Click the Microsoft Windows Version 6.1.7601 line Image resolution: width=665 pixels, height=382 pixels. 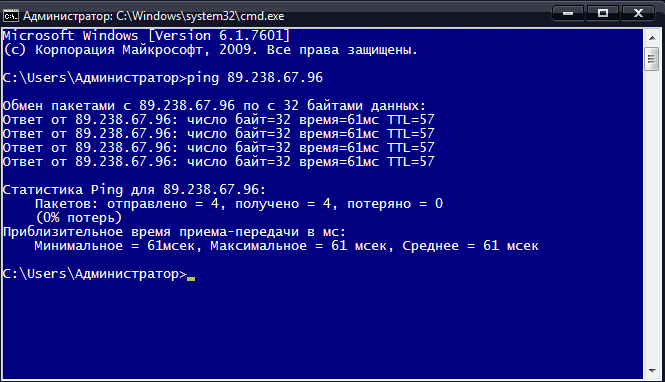(146, 36)
